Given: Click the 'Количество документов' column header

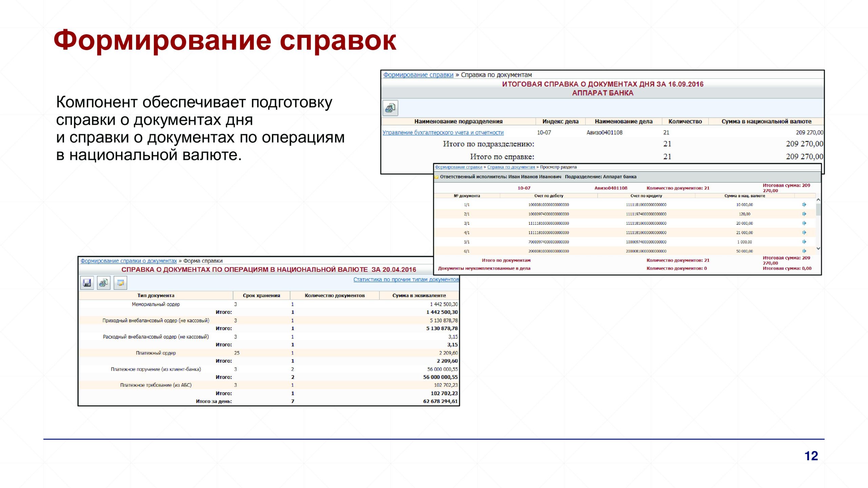Looking at the screenshot, I should 335,296.
